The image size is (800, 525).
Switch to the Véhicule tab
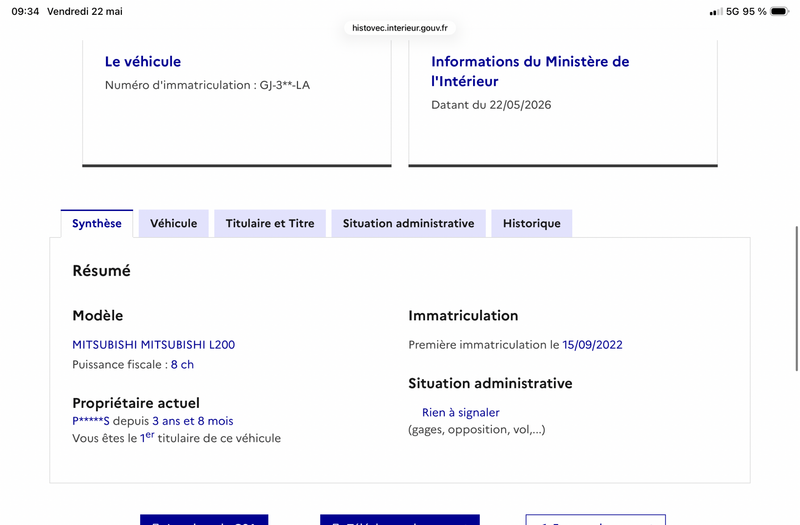[173, 223]
